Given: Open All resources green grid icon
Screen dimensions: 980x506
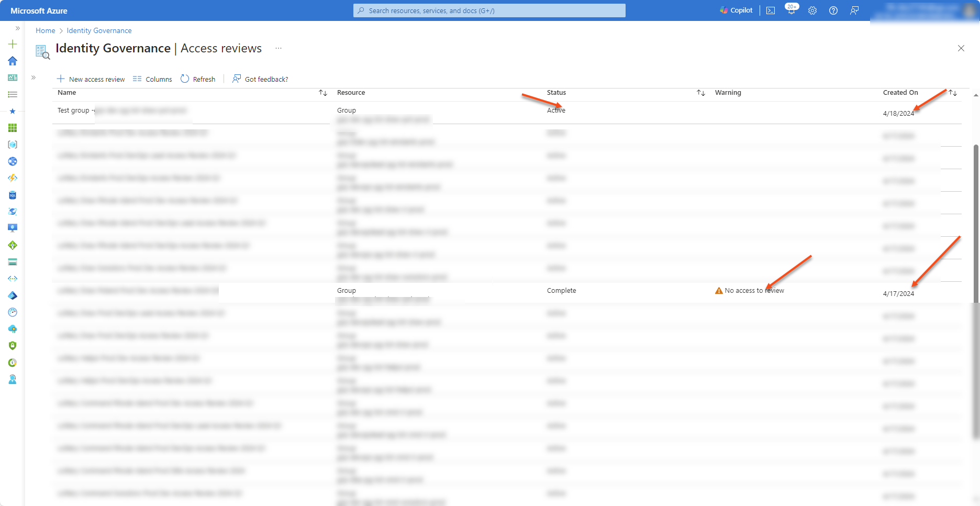Looking at the screenshot, I should click(x=13, y=128).
